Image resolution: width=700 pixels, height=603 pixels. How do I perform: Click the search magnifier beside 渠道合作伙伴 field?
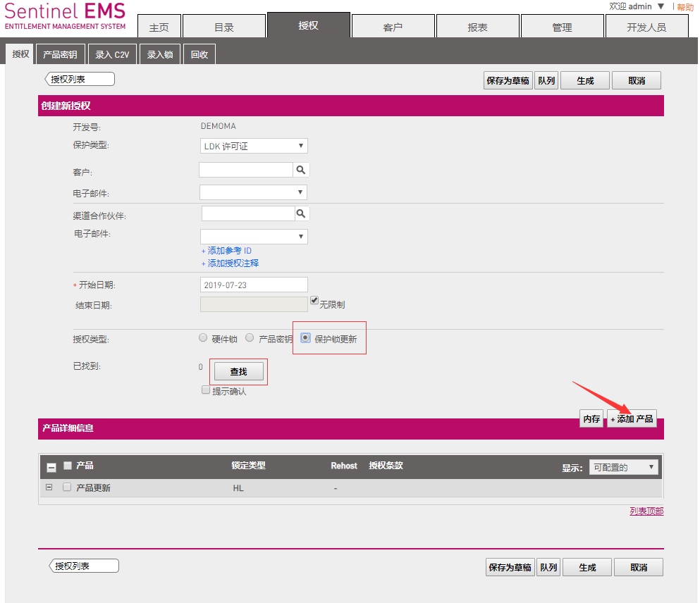[x=301, y=213]
